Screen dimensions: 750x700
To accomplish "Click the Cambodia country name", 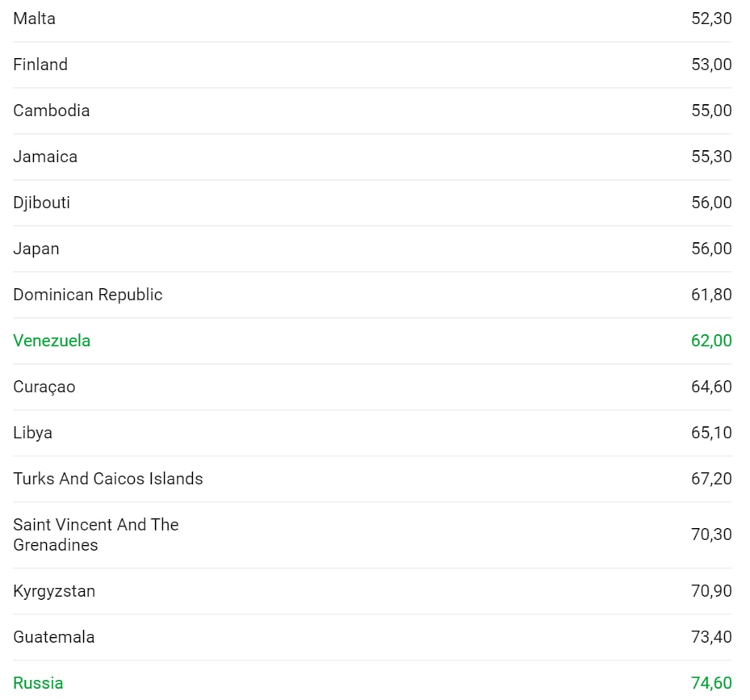I will pos(51,111).
